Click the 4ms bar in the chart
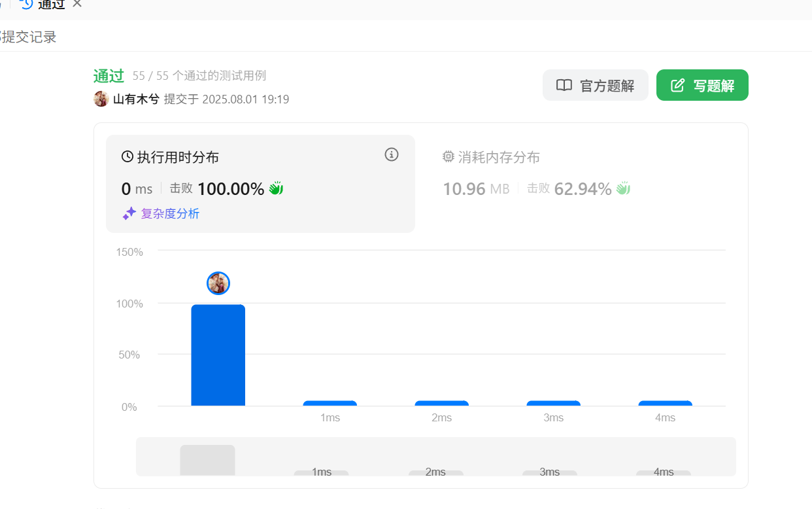 pyautogui.click(x=666, y=403)
